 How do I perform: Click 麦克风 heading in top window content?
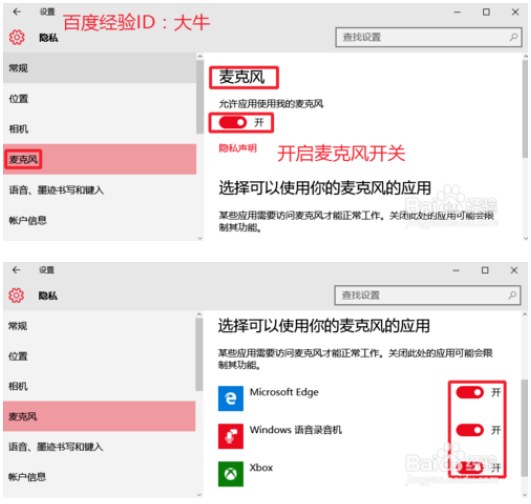click(242, 77)
